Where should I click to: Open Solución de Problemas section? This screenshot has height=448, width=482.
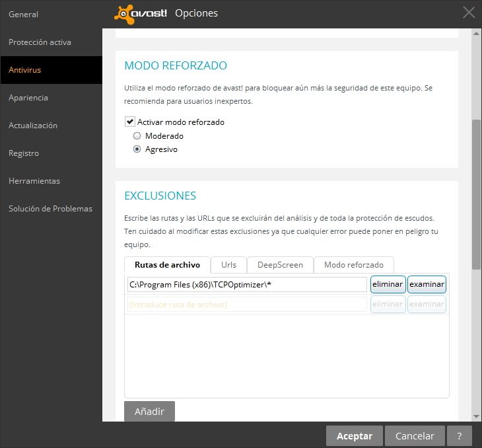coord(50,208)
